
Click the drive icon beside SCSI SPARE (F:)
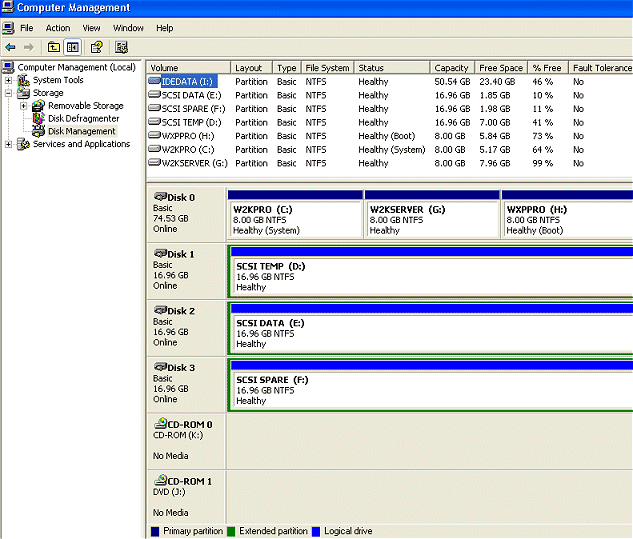(154, 108)
